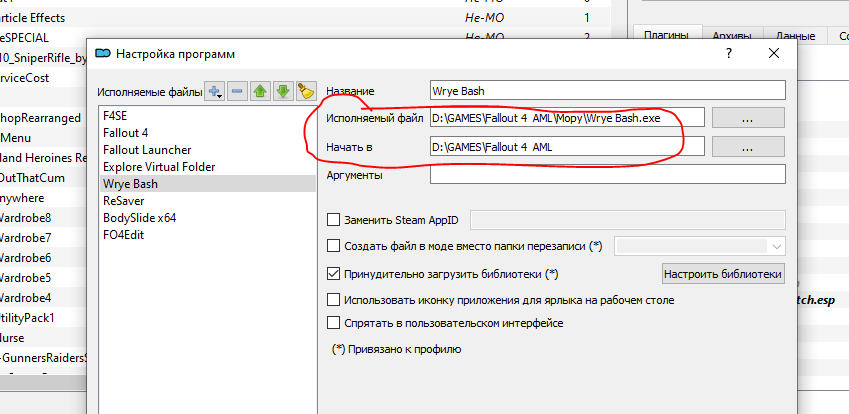
Task: Move executable up with green arrow
Action: [x=261, y=92]
